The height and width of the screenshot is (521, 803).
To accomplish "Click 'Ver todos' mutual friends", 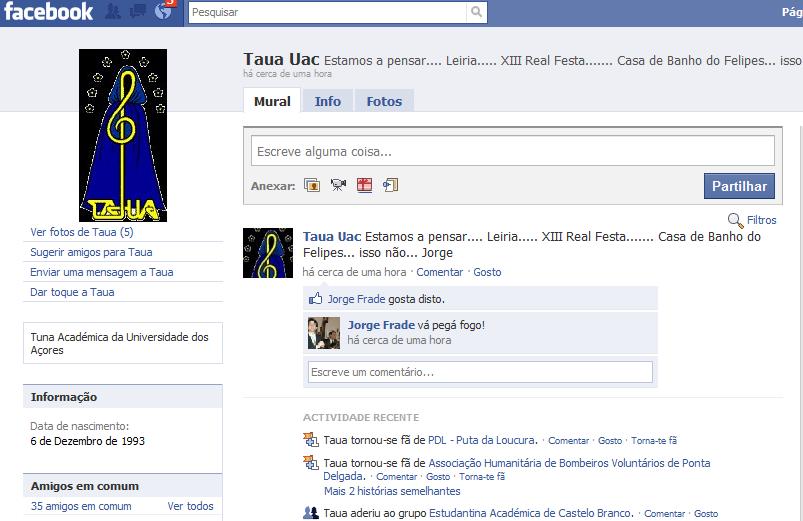I will (x=191, y=506).
